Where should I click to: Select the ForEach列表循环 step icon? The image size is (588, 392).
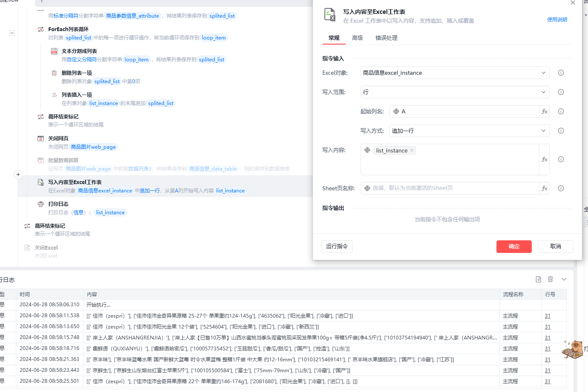41,29
